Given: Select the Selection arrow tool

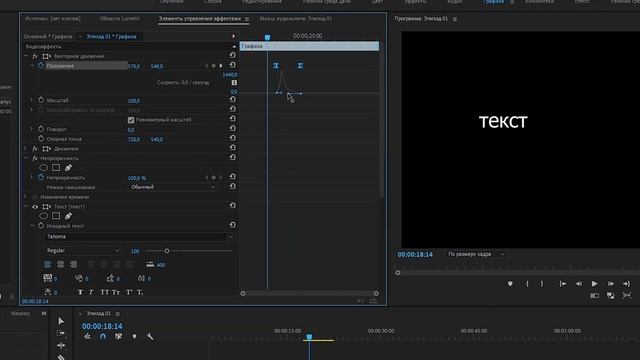Looking at the screenshot, I should 61,321.
